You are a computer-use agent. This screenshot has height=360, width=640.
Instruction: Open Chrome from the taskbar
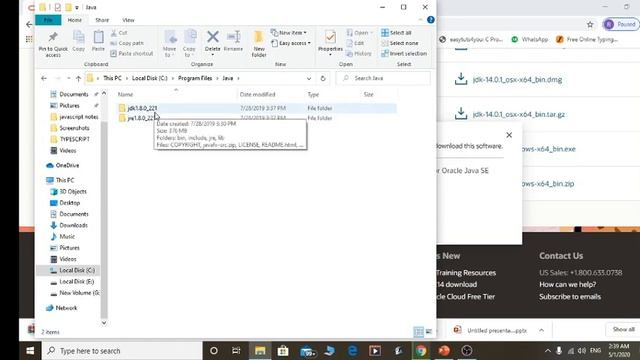pos(421,351)
